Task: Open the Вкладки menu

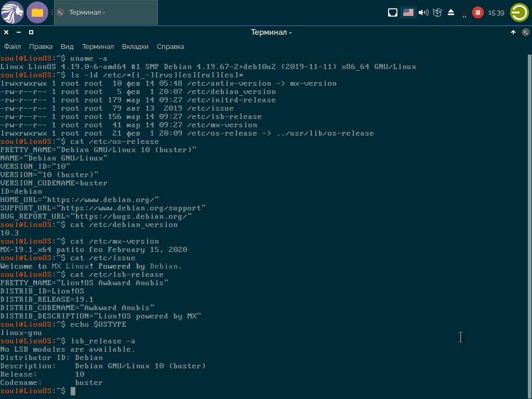Action: [135, 46]
